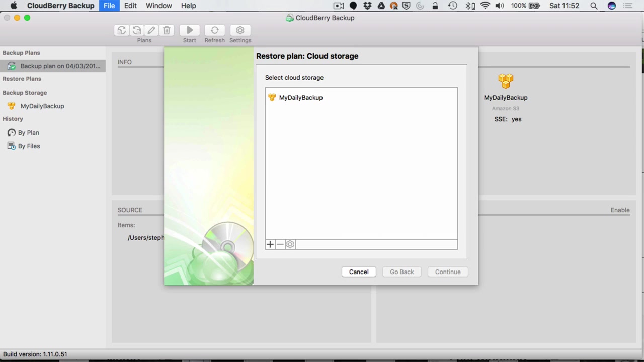The image size is (644, 362).
Task: Click the History sidebar heading
Action: 13,119
